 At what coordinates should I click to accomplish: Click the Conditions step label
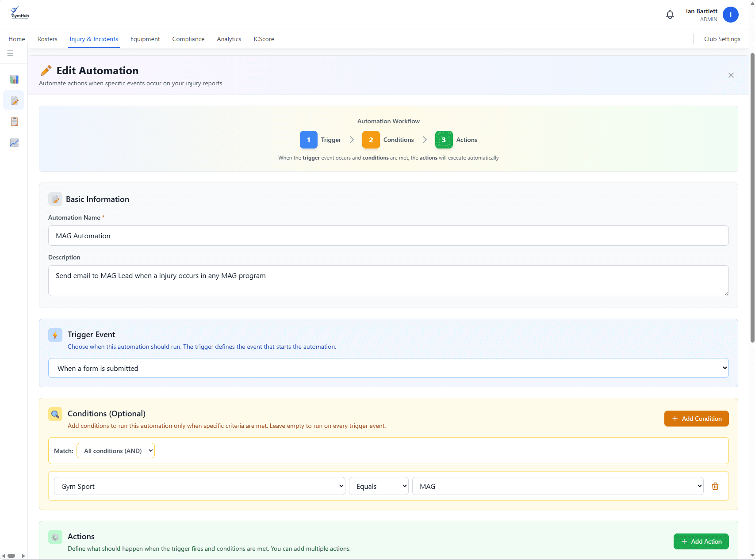(399, 140)
